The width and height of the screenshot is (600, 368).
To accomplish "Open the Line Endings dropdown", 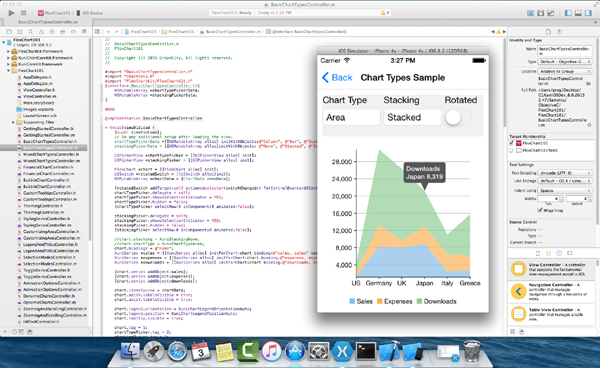I will point(564,181).
